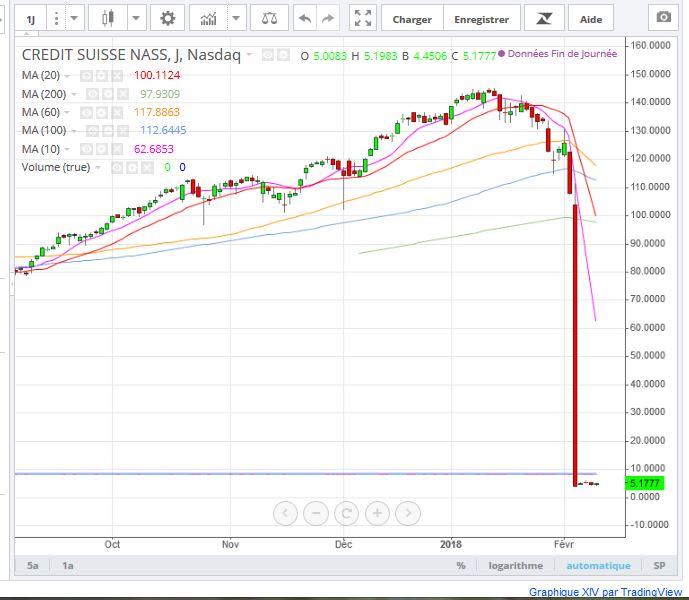This screenshot has height=600, width=689.
Task: Open settings for Volume (true) indicator
Action: 132,167
